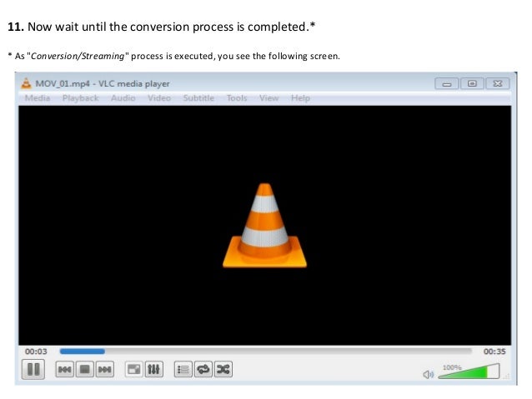The height and width of the screenshot is (399, 532).
Task: Click the VLC cone title bar icon
Action: click(x=26, y=83)
